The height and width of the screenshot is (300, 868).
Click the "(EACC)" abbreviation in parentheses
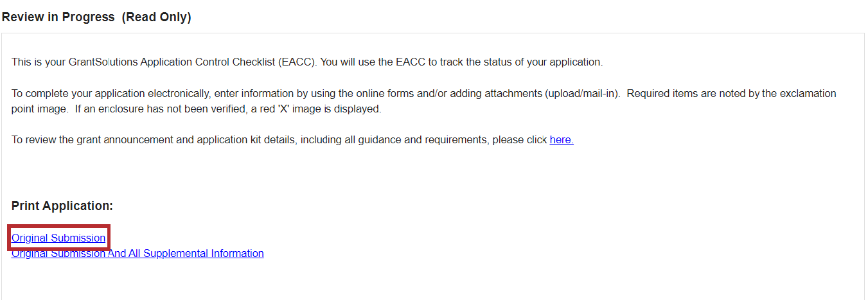(296, 62)
